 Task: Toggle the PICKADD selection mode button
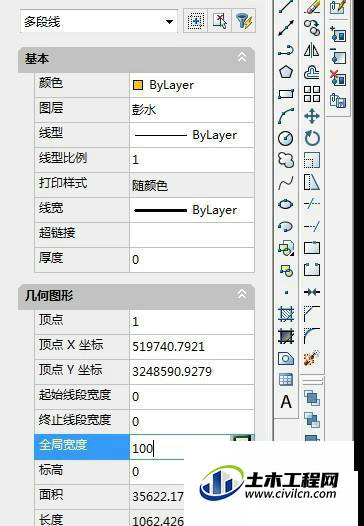[x=195, y=21]
